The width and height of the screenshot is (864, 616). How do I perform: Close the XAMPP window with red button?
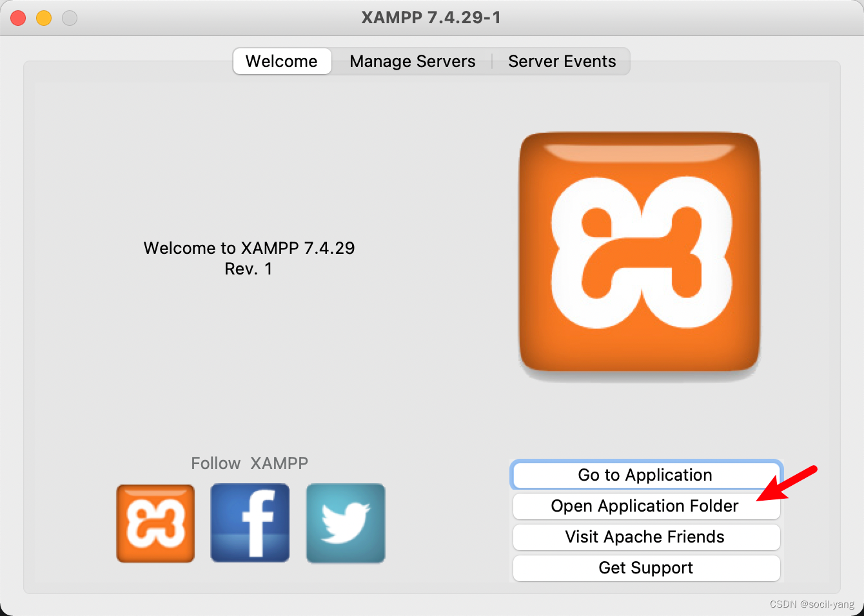pos(18,18)
